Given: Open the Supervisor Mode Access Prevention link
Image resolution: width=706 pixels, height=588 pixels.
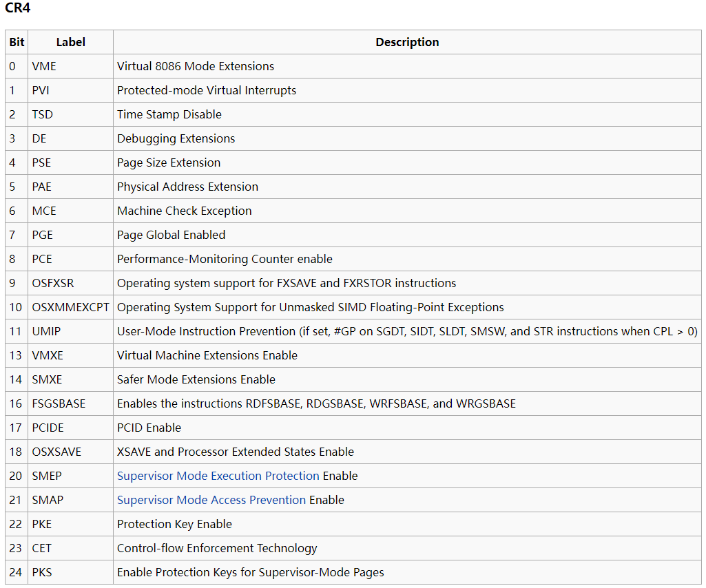Looking at the screenshot, I should point(211,500).
